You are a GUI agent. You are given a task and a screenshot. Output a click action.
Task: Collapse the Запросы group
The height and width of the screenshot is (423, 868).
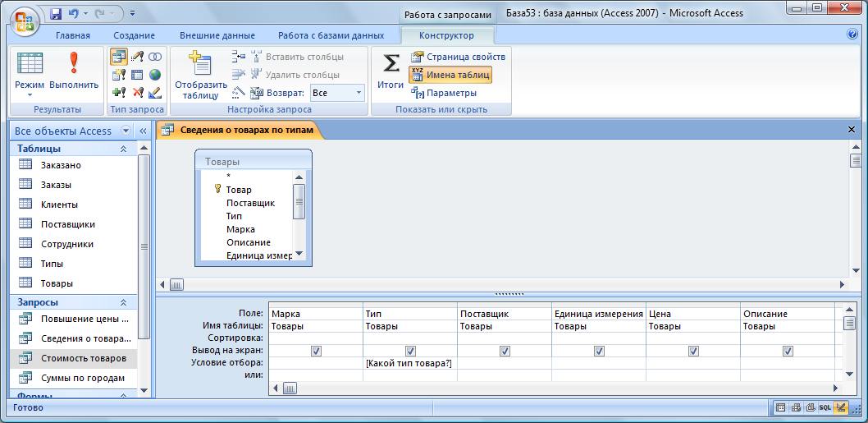tap(123, 303)
